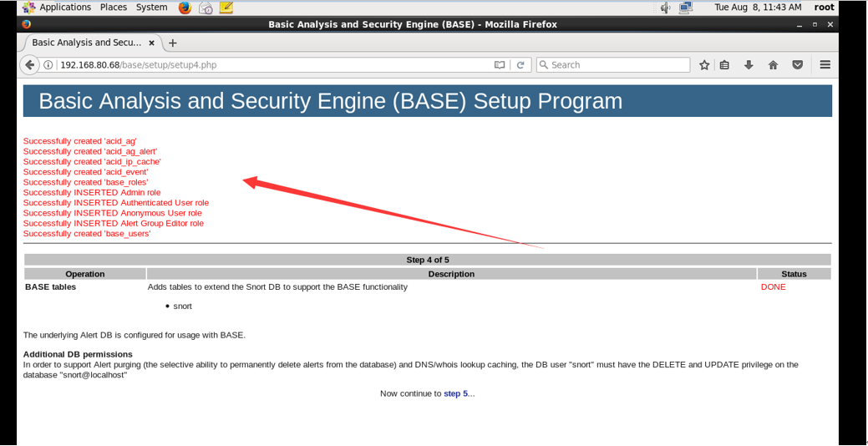Reload the current page
Screen dimensions: 868x446
click(520, 65)
